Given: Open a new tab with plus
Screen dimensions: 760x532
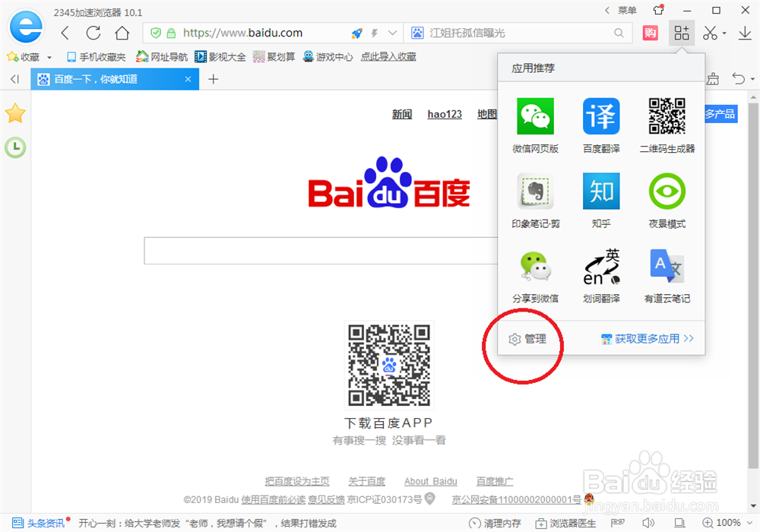Looking at the screenshot, I should [214, 79].
